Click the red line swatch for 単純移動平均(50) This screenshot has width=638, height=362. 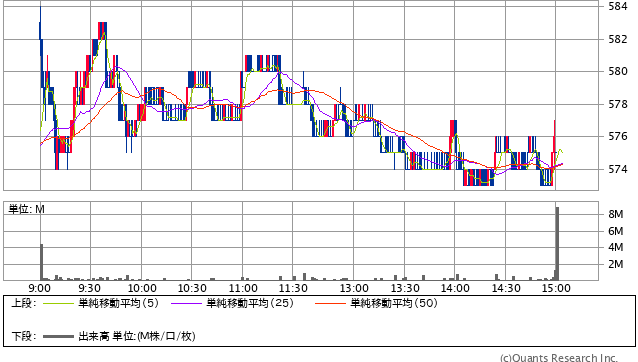coord(330,303)
